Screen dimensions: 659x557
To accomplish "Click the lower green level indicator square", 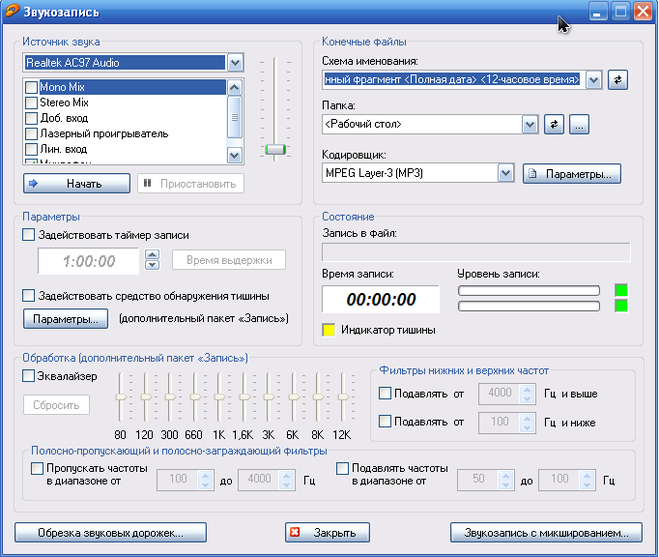I will click(621, 306).
